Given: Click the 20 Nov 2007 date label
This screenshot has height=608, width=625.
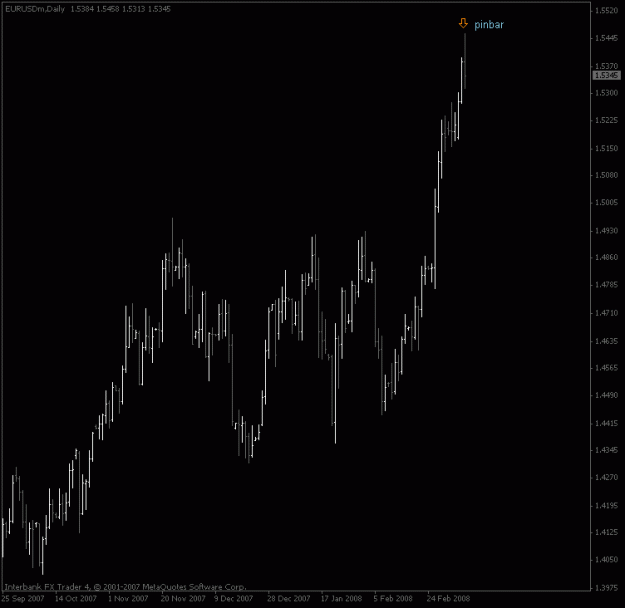Looking at the screenshot, I should 183,598.
